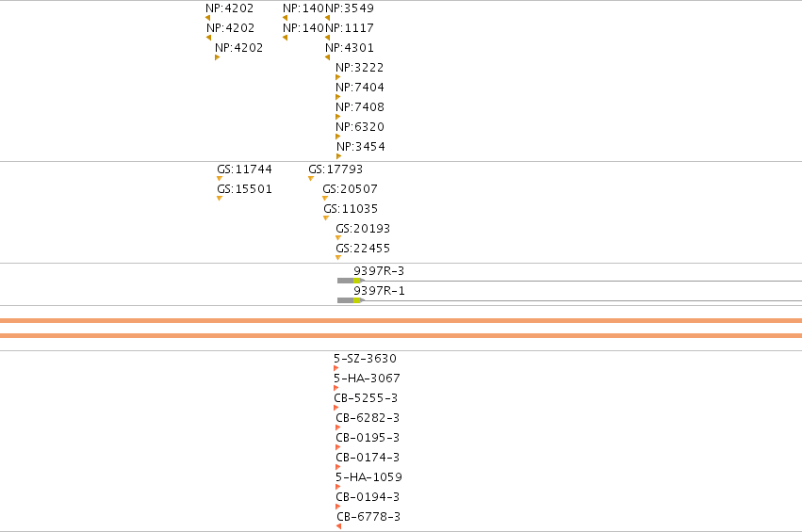Open the CB-5255-3 feature label
Screen dimensions: 802x532
tap(366, 398)
